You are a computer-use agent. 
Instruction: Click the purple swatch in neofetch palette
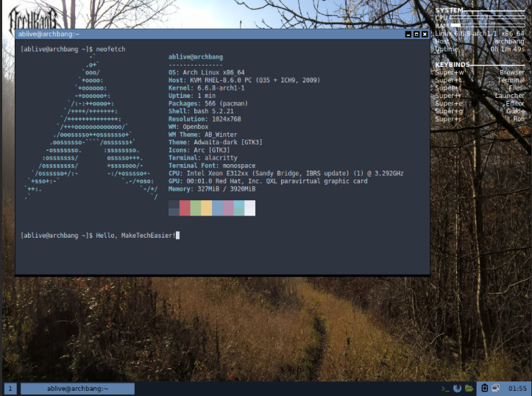228,208
